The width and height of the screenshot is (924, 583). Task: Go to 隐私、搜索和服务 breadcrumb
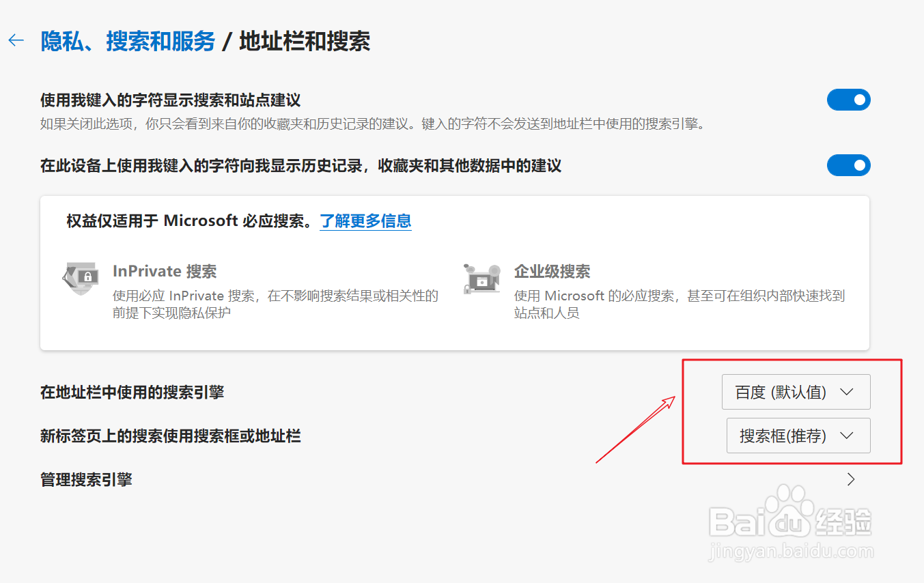(x=128, y=42)
